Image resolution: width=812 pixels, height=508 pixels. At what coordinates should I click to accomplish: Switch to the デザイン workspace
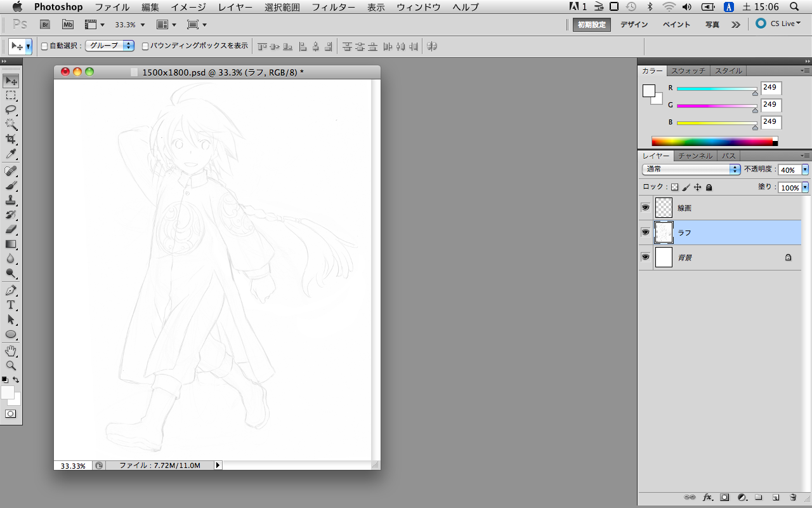tap(634, 25)
